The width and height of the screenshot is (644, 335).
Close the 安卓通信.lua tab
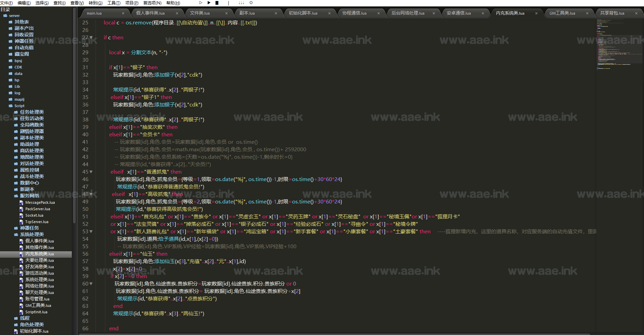tap(483, 13)
